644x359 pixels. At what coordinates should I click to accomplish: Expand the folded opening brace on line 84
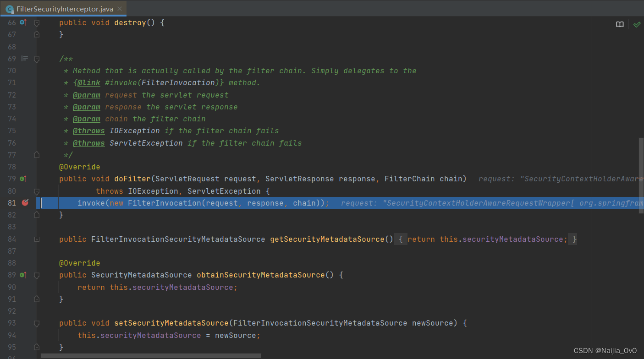point(401,239)
